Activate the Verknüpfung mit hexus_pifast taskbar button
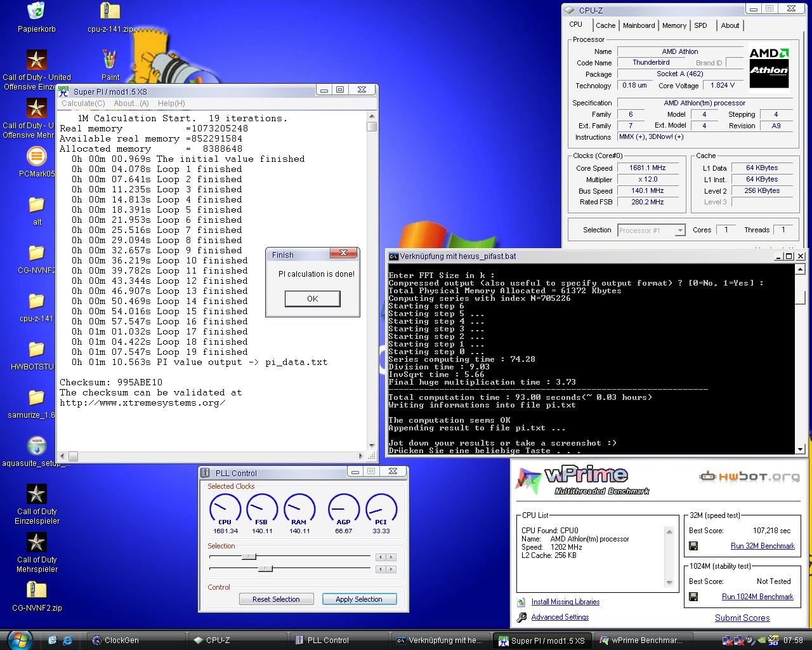812x650 pixels. [x=440, y=640]
